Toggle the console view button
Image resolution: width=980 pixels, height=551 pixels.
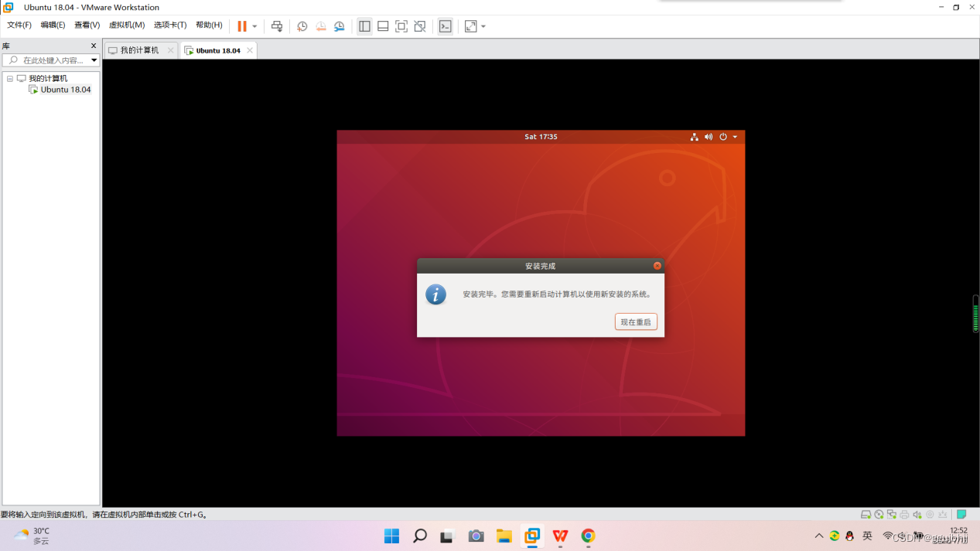tap(446, 26)
